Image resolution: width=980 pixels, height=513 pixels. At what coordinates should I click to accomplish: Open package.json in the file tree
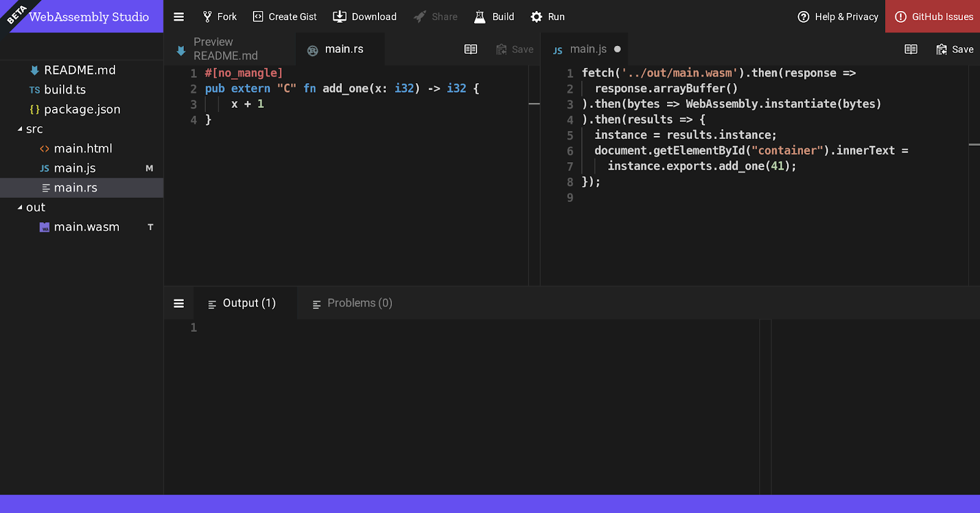click(x=82, y=110)
